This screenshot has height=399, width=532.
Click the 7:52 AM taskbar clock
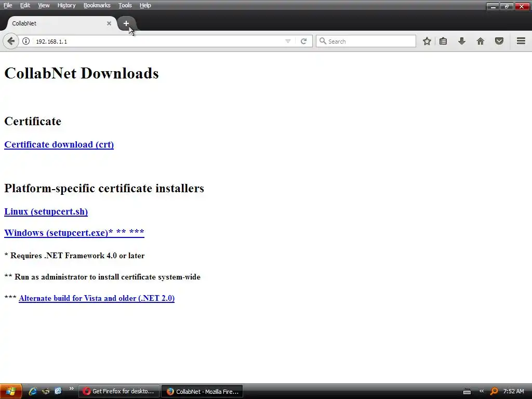514,391
